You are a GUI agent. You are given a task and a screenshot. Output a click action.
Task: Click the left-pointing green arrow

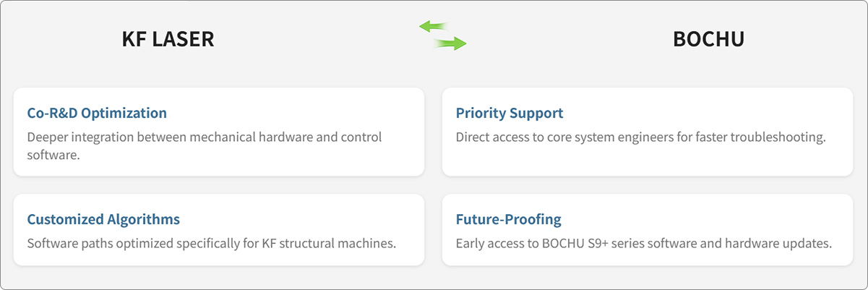pyautogui.click(x=434, y=27)
